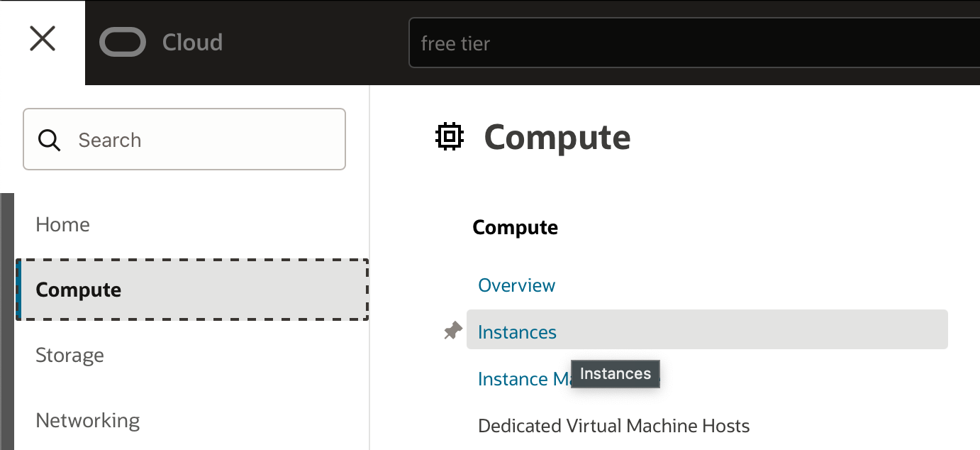Open Dedicated Virtual Machine Hosts
The image size is (980, 450).
[x=614, y=426]
